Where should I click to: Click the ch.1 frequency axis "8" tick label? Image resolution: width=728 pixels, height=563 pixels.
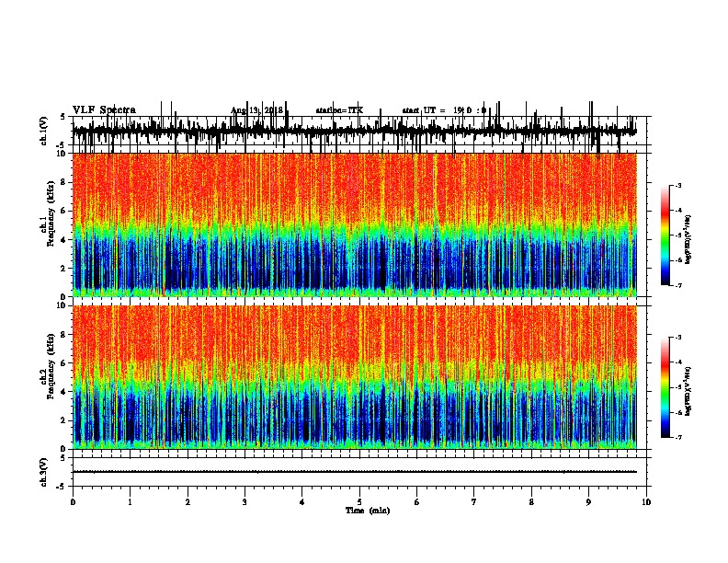[64, 182]
